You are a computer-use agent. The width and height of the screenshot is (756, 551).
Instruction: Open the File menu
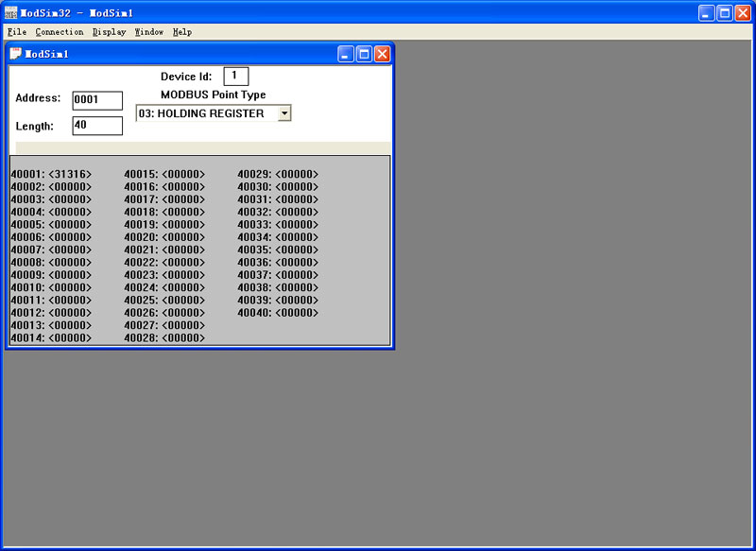pyautogui.click(x=17, y=32)
